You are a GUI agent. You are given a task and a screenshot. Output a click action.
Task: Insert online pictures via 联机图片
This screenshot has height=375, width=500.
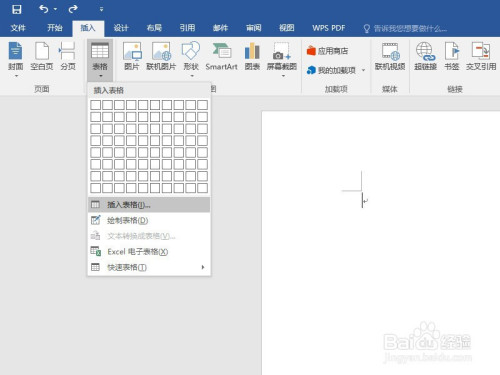point(161,56)
